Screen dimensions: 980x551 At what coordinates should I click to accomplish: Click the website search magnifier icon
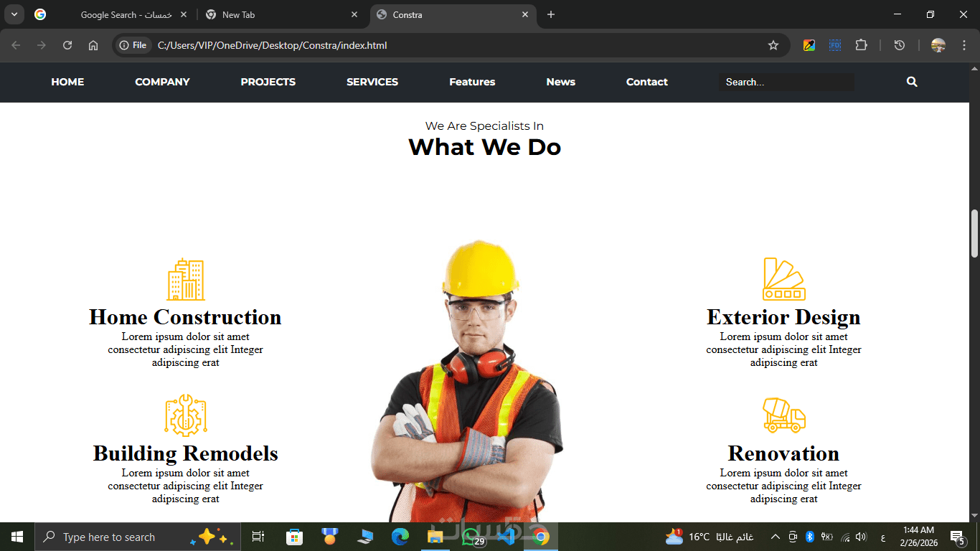912,82
